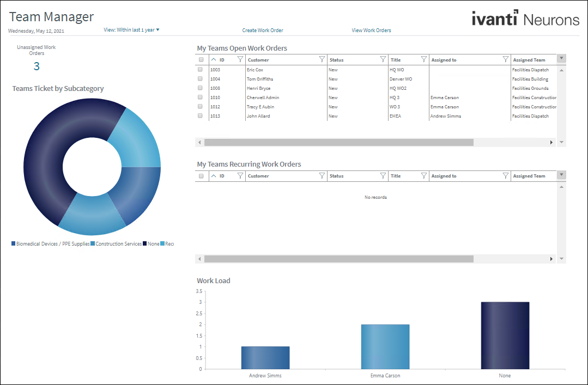Select the checkbox for John Allard's work order

[201, 115]
